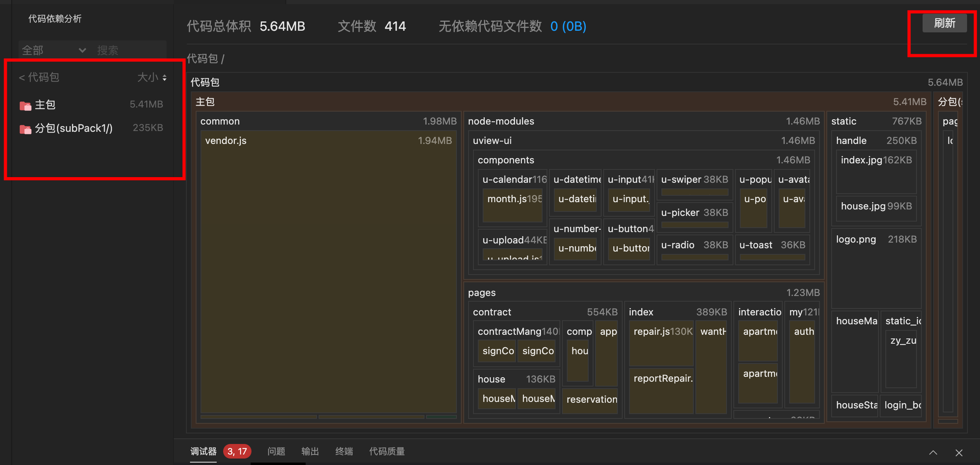Screen dimensions: 980x465
Task: Select the index.jpg 162KB block
Action: [877, 172]
